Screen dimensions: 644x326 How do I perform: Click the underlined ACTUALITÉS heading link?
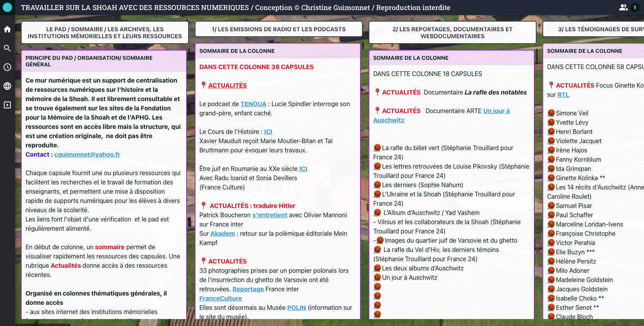[227, 85]
